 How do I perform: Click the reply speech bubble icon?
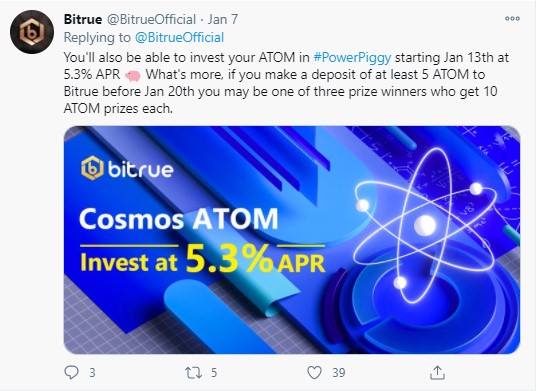coord(71,372)
